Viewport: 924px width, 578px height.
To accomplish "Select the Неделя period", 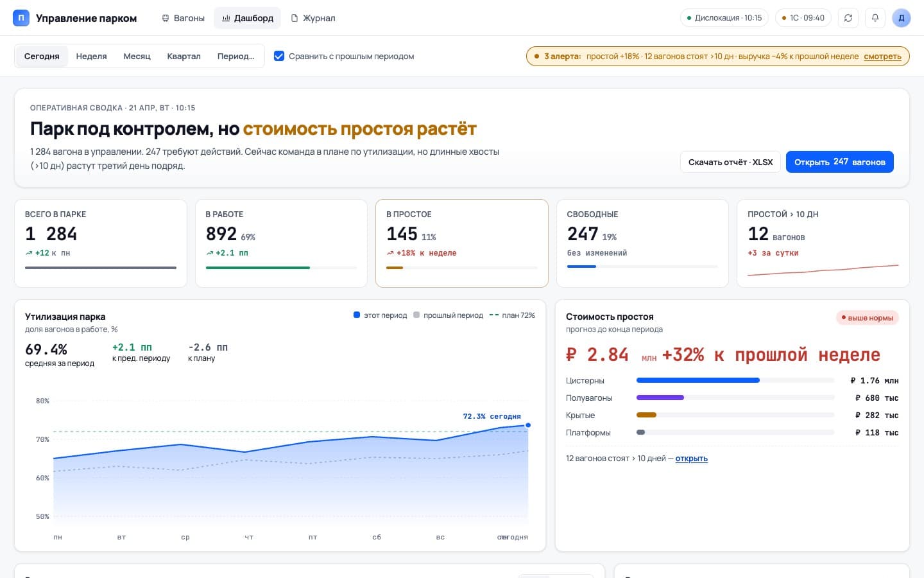I will pyautogui.click(x=92, y=57).
